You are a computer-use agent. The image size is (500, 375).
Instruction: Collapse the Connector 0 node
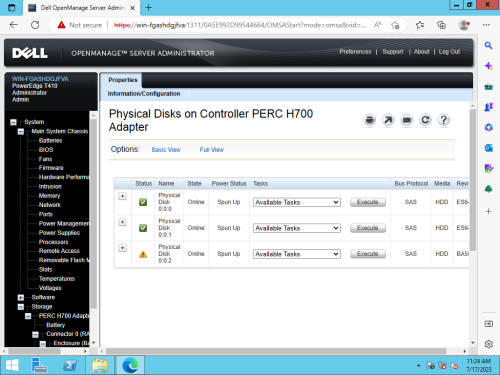tap(35, 334)
